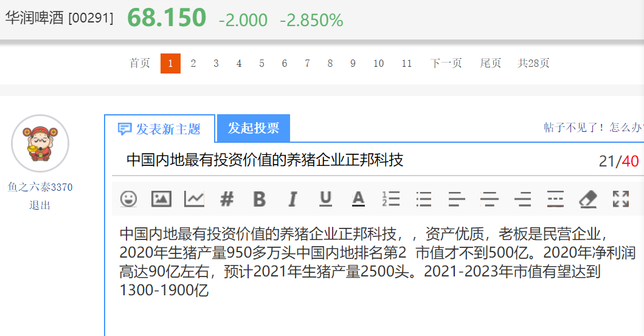The width and height of the screenshot is (644, 336).
Task: Go to page 5
Action: tap(261, 64)
